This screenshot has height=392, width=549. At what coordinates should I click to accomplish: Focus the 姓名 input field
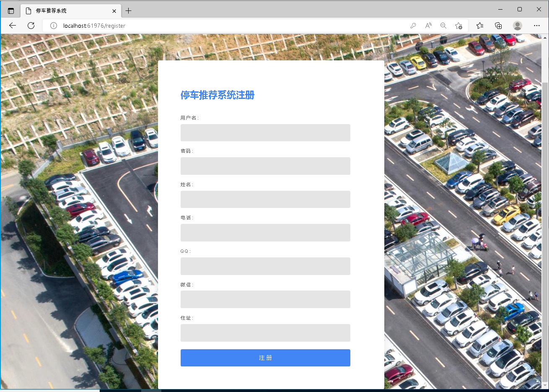point(265,199)
